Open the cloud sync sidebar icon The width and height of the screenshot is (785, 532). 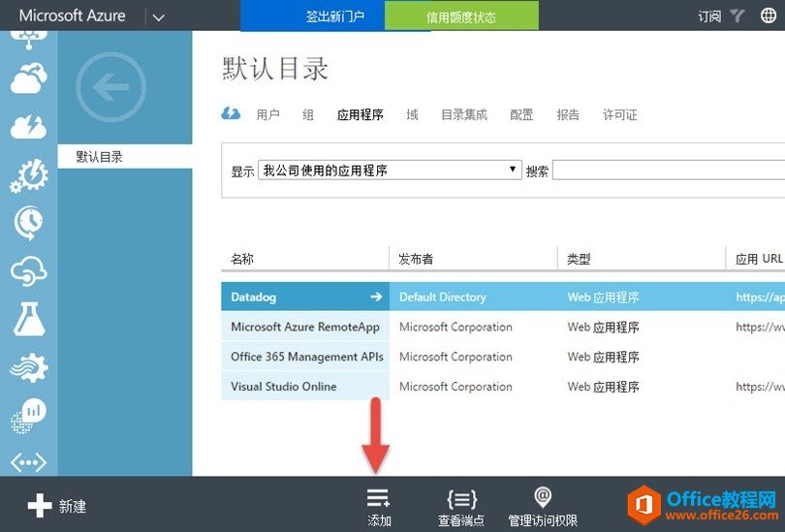(28, 270)
